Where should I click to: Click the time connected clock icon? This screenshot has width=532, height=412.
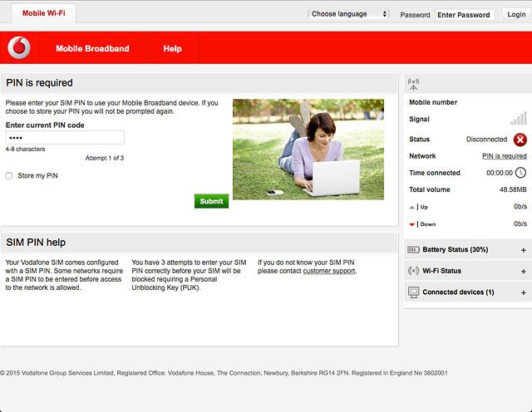click(x=520, y=173)
